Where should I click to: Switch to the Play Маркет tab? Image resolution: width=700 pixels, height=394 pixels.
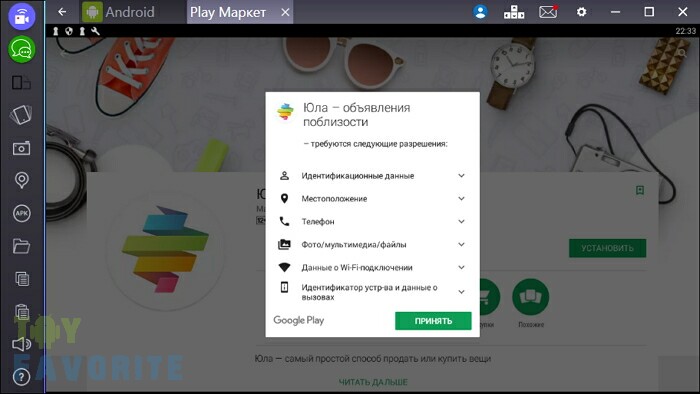(228, 12)
